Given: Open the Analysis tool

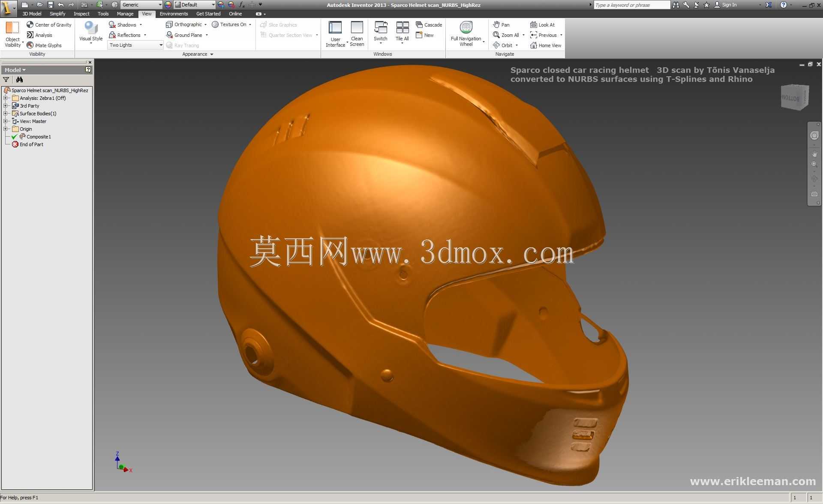Looking at the screenshot, I should [39, 35].
